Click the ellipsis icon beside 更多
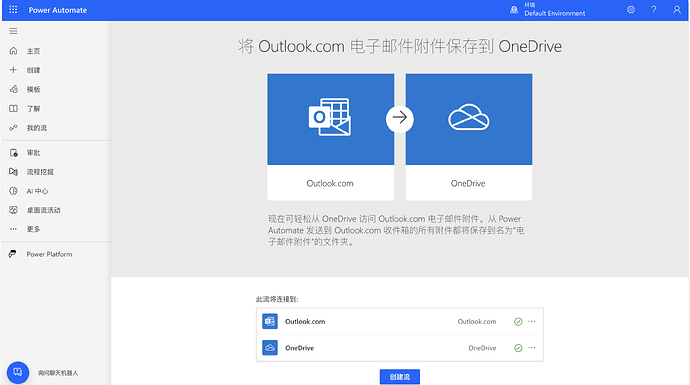The image size is (690, 385). click(x=13, y=229)
